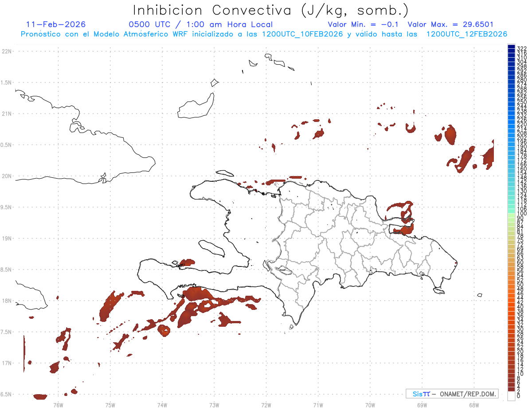Viewport: 532px width, 411px height.
Task: Click the "73W" longitude label
Action: [x=214, y=405]
